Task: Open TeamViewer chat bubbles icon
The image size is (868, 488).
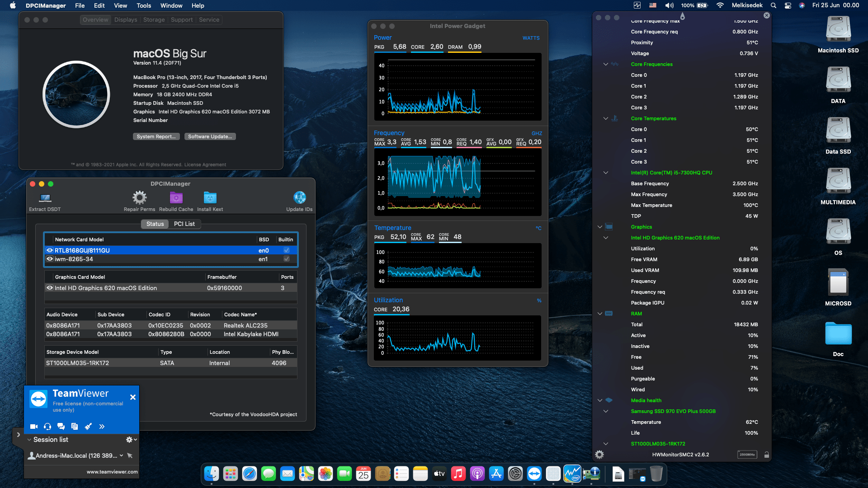Action: click(x=61, y=427)
